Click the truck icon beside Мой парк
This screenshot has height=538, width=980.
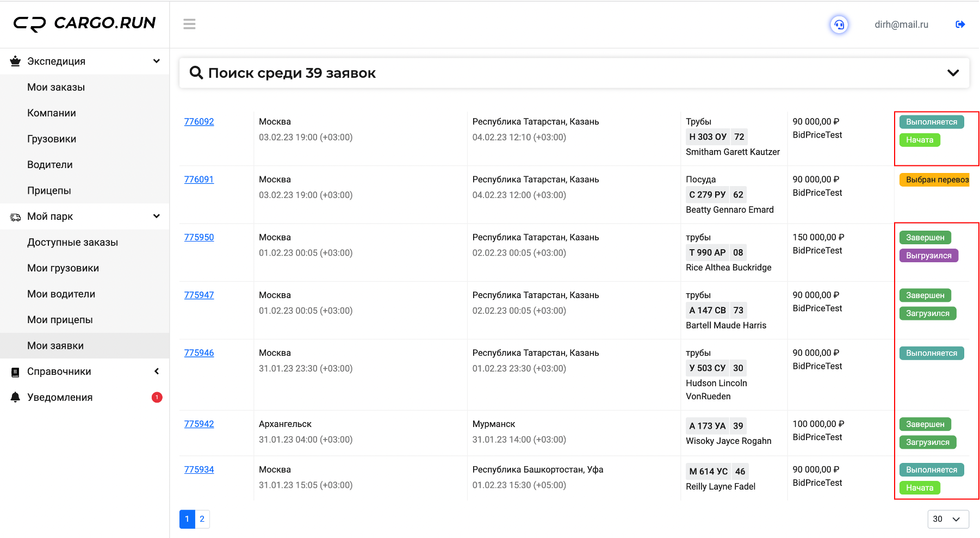point(15,217)
